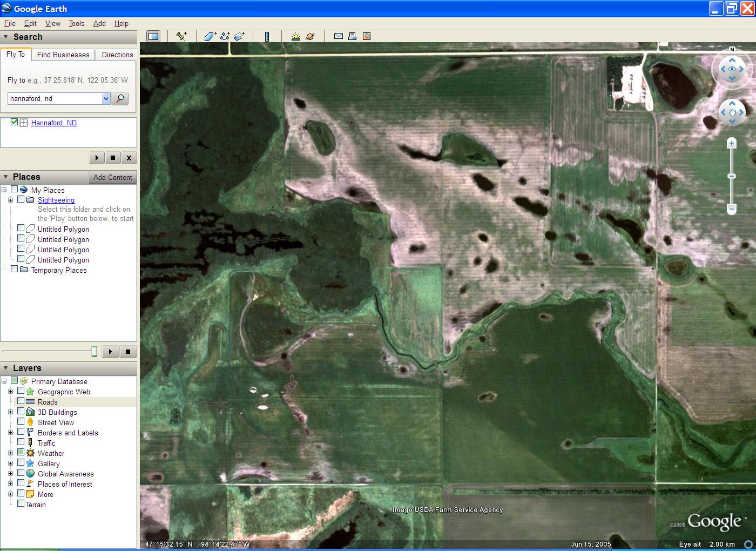Image resolution: width=756 pixels, height=551 pixels.
Task: Show sunlight across the landscape
Action: pyautogui.click(x=296, y=36)
